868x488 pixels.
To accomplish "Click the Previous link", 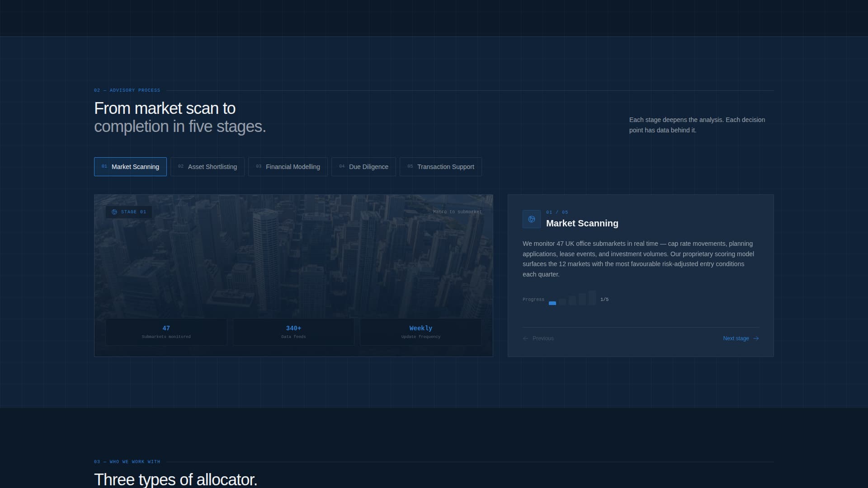I will (x=542, y=338).
